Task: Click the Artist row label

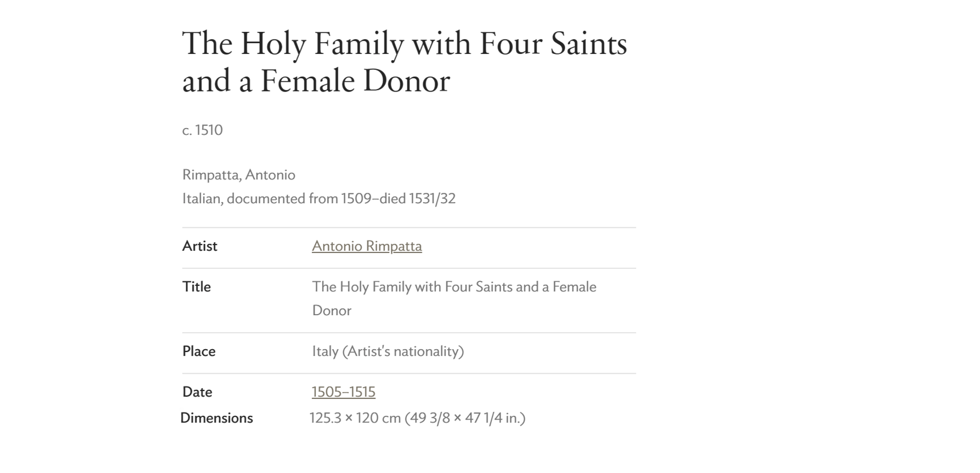Action: point(200,246)
